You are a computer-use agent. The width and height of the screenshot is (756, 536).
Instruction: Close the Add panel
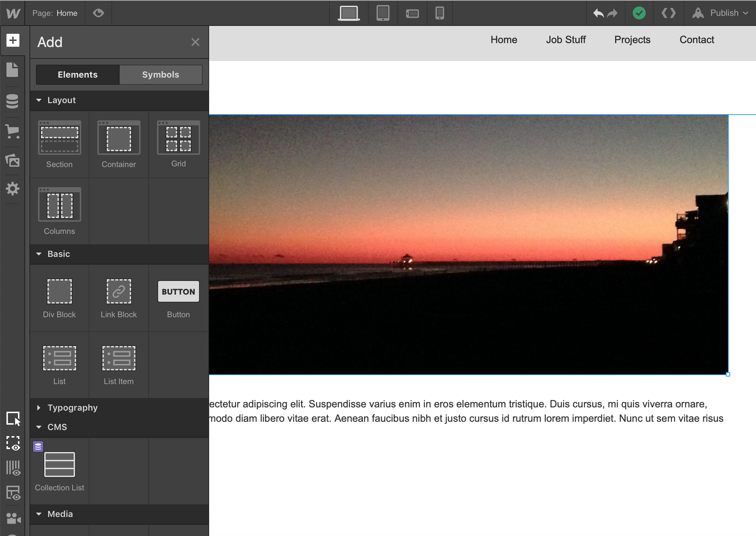pos(195,42)
